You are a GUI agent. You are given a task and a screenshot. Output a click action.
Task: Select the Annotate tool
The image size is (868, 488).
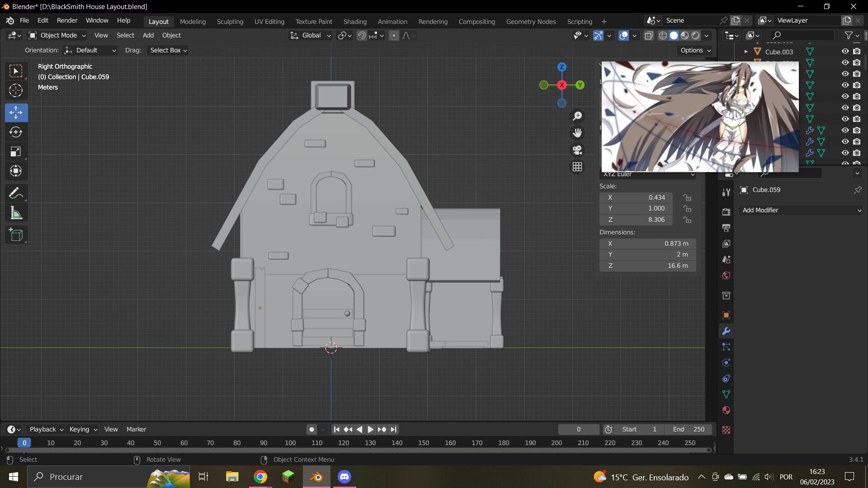click(x=16, y=193)
